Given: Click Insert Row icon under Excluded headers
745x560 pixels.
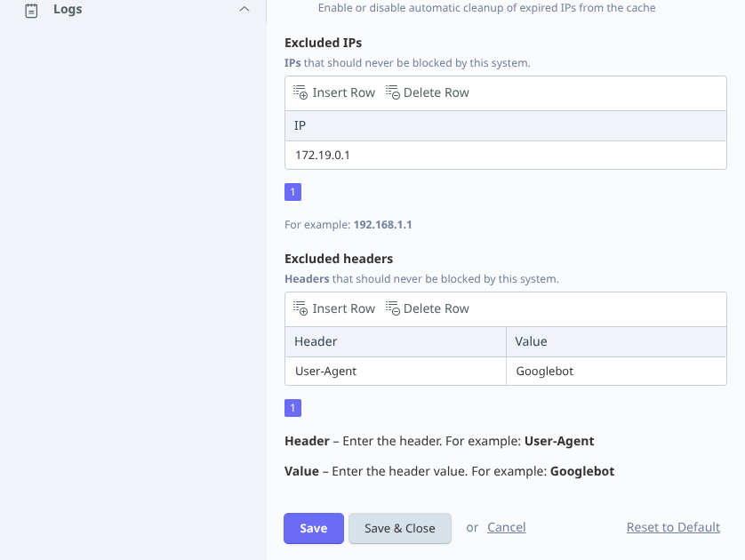Looking at the screenshot, I should click(300, 308).
